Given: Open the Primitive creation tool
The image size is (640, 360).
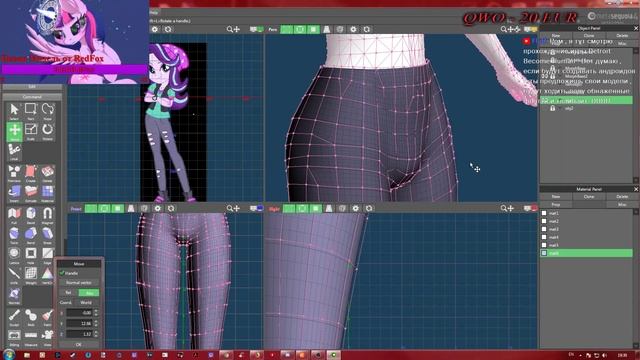Looking at the screenshot, I should 14,173.
